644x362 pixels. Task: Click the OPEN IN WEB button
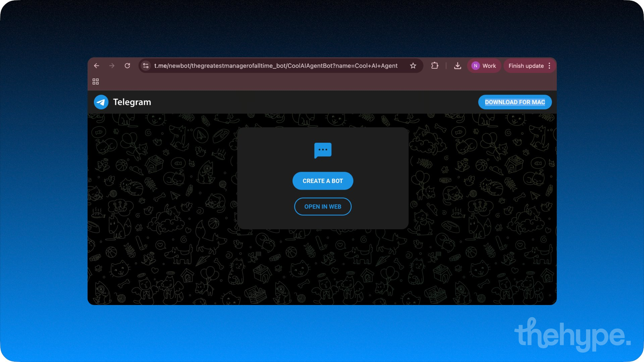(x=323, y=206)
